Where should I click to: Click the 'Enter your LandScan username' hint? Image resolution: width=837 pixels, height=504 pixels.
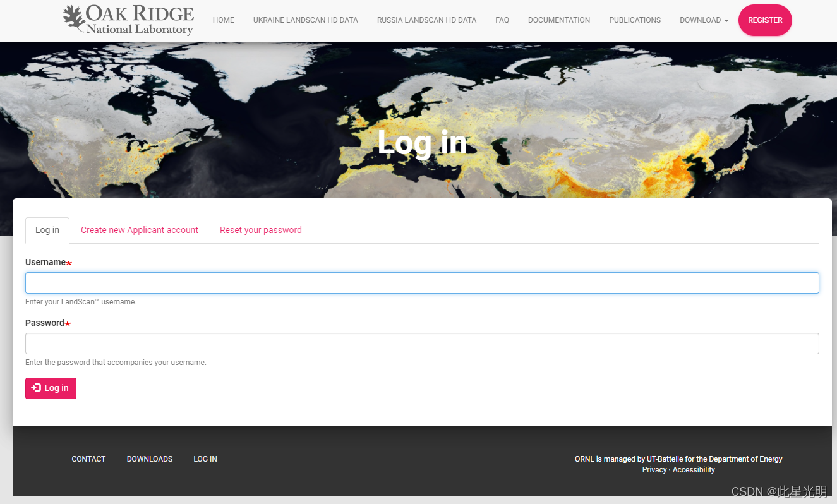click(x=81, y=302)
